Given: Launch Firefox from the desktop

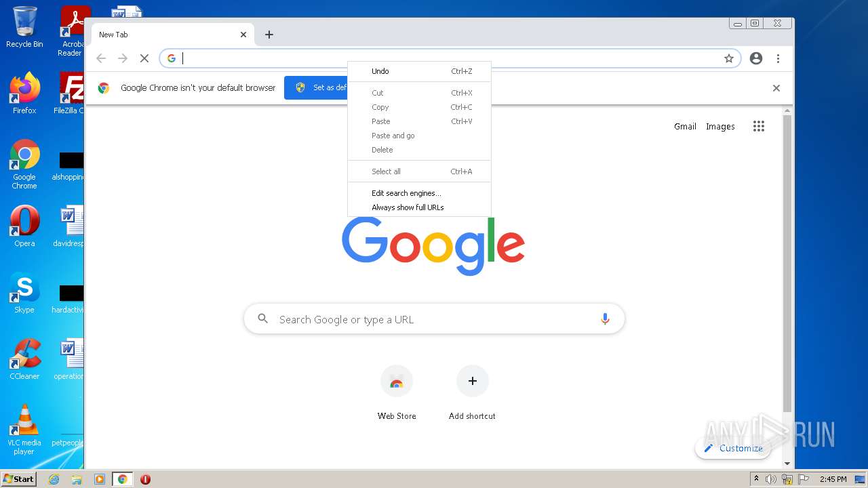Looking at the screenshot, I should 24,94.
